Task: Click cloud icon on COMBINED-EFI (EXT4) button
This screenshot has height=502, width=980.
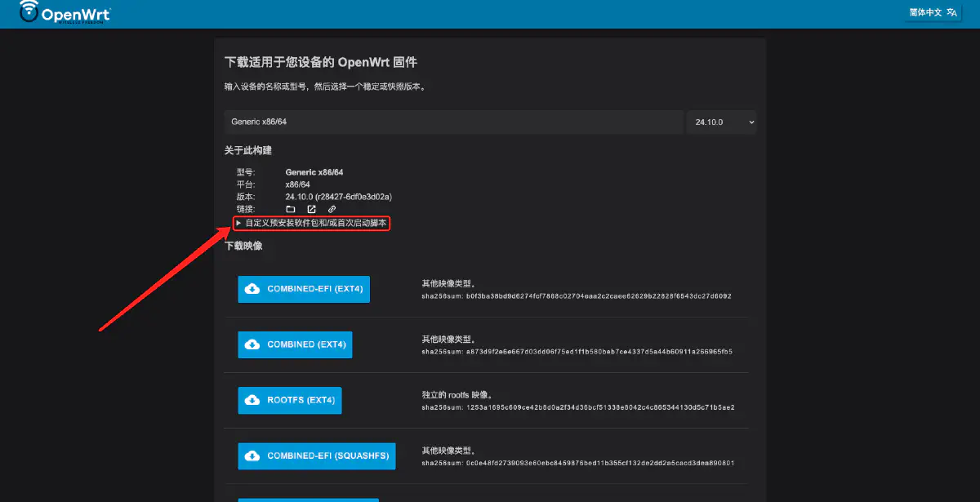Action: pos(252,289)
